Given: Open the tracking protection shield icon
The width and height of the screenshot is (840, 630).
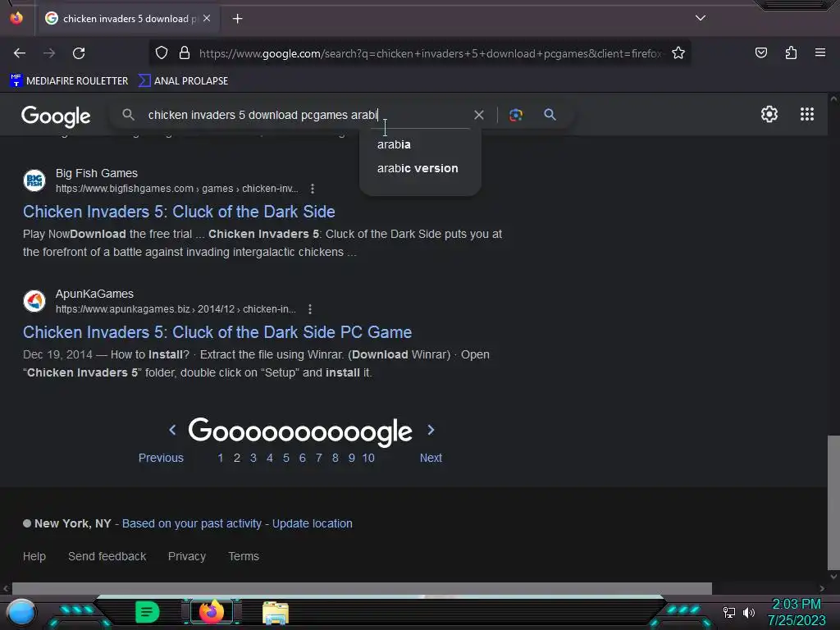Looking at the screenshot, I should pos(162,53).
